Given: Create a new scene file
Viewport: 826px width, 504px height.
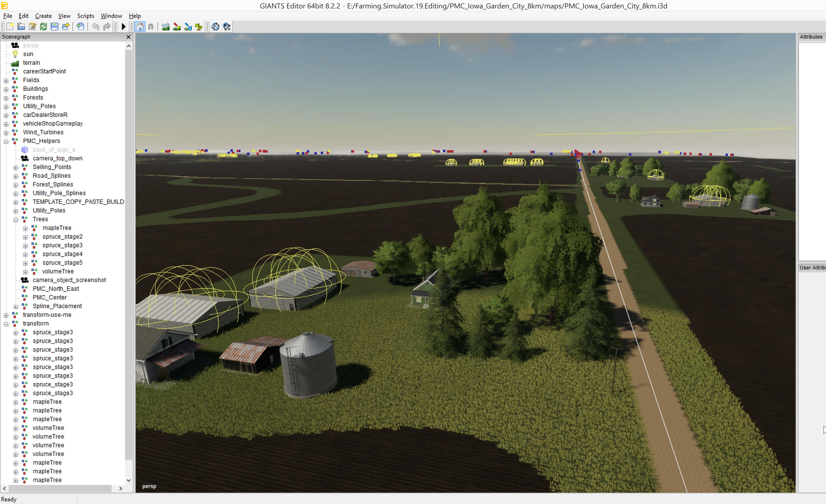Looking at the screenshot, I should 10,27.
